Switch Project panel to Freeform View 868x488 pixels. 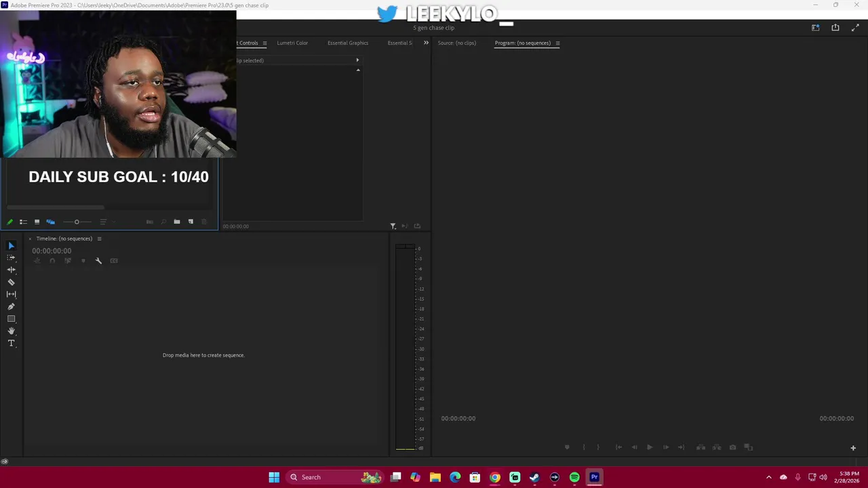click(x=50, y=222)
